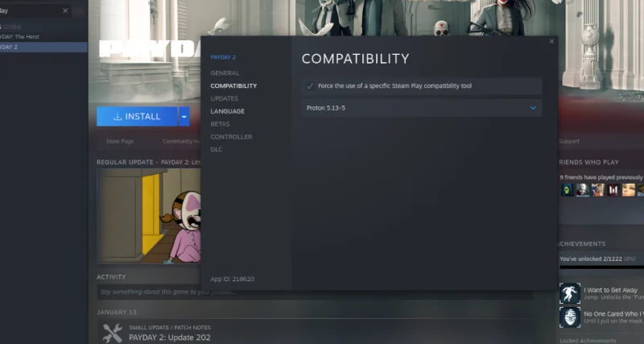Open the General properties tab
Image resolution: width=644 pixels, height=344 pixels.
coord(225,73)
